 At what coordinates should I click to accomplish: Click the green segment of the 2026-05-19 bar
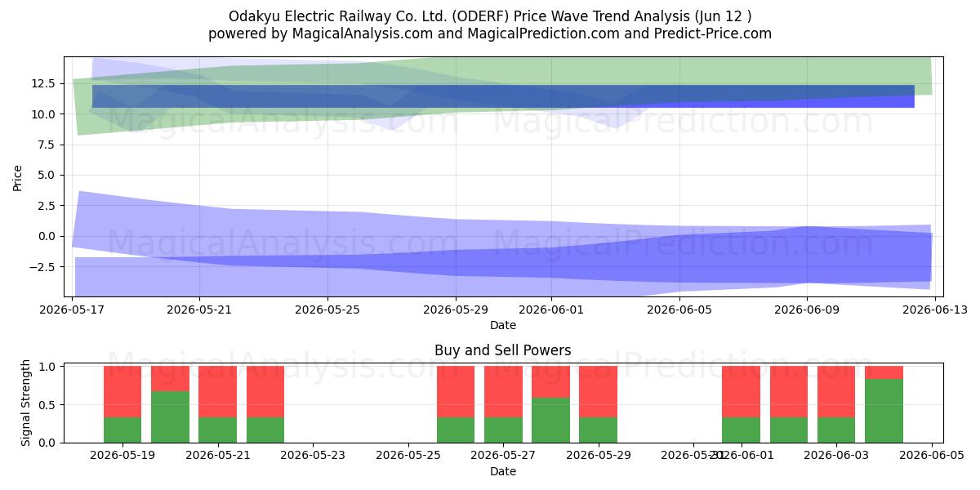tap(122, 430)
